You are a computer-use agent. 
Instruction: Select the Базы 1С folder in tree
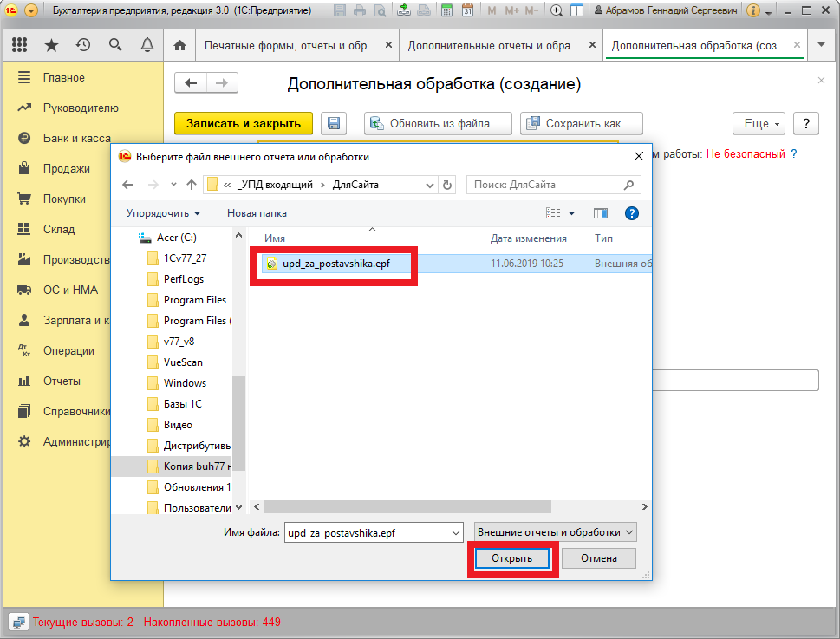(x=183, y=404)
